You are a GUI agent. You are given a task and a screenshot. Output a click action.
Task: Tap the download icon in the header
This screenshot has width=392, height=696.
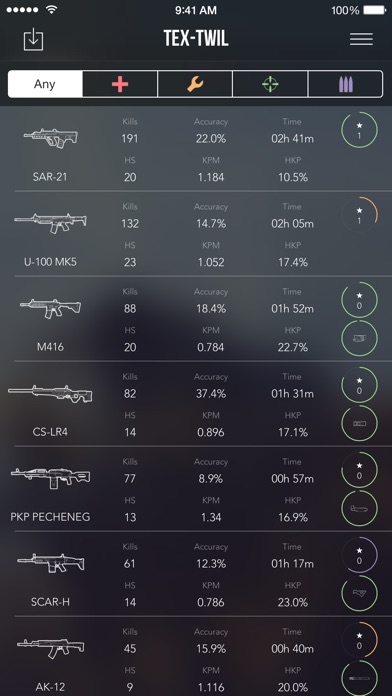(x=33, y=40)
